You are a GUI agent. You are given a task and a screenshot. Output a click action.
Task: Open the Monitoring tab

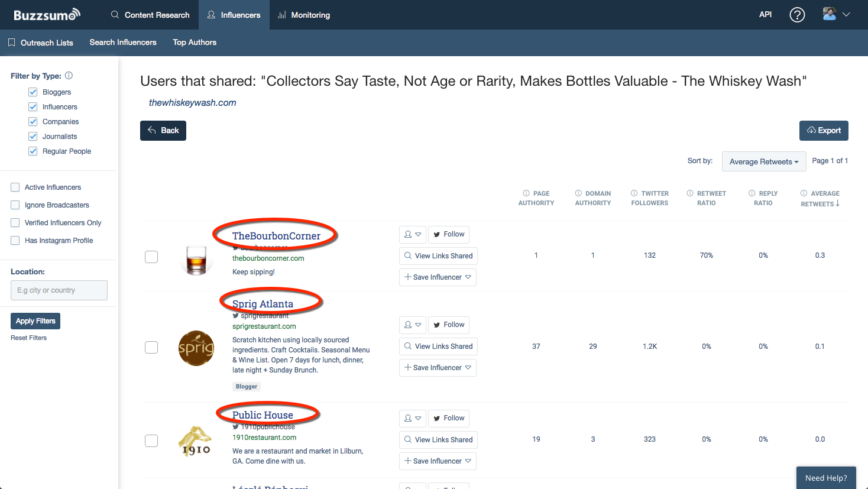pyautogui.click(x=304, y=15)
